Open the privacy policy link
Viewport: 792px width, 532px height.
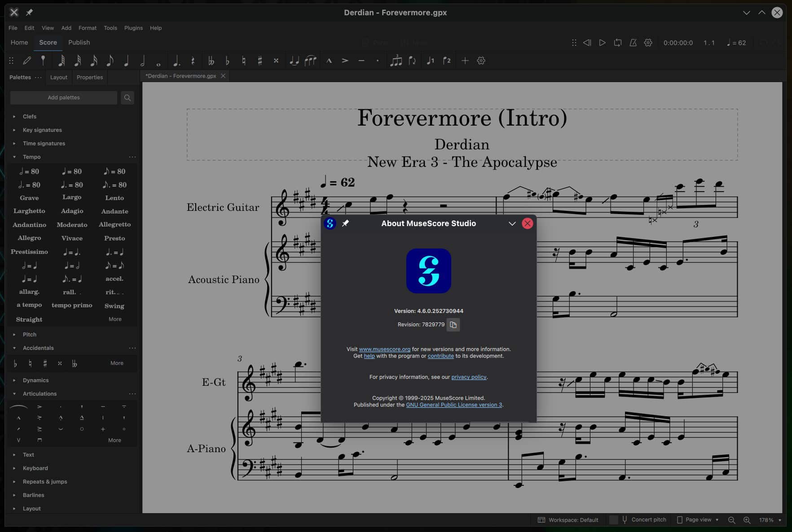pos(469,377)
